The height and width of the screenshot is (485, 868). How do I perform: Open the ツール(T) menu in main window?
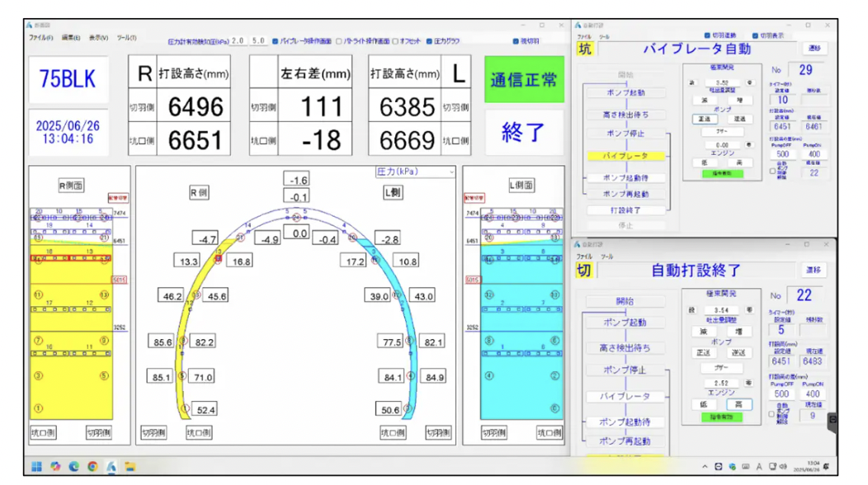[126, 38]
